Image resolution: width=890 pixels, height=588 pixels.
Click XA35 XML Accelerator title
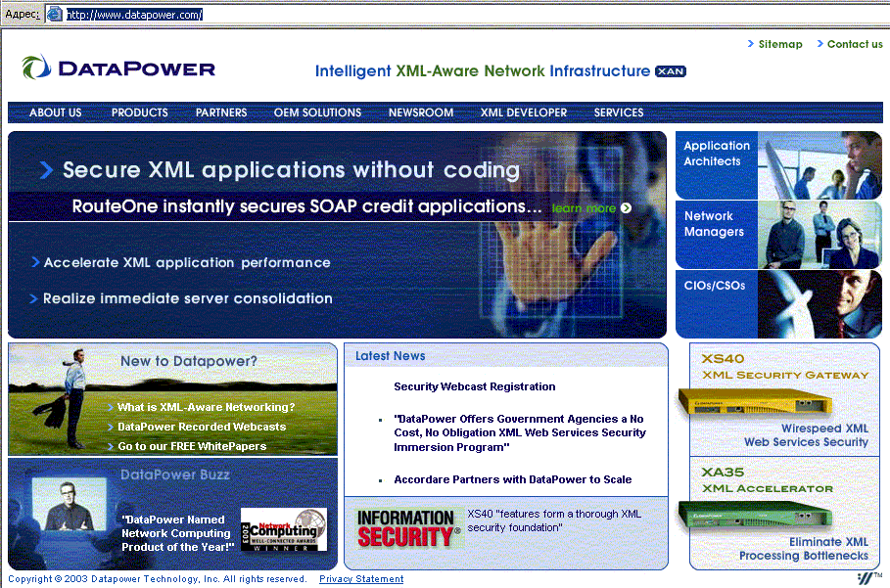[768, 480]
